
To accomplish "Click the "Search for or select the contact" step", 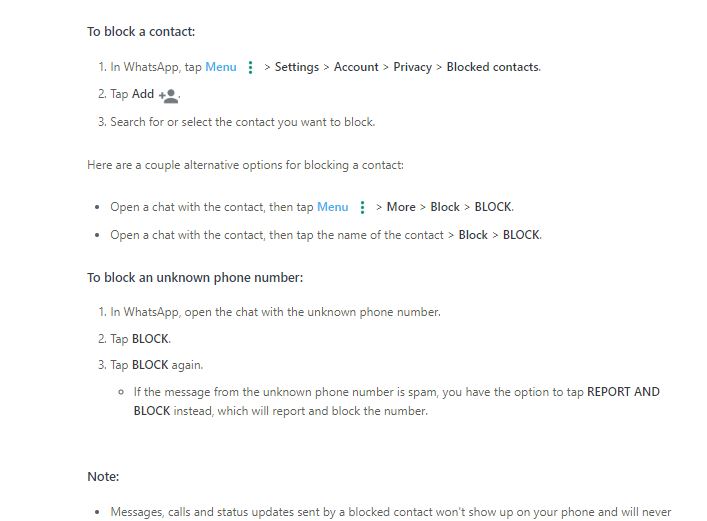I will tap(242, 122).
